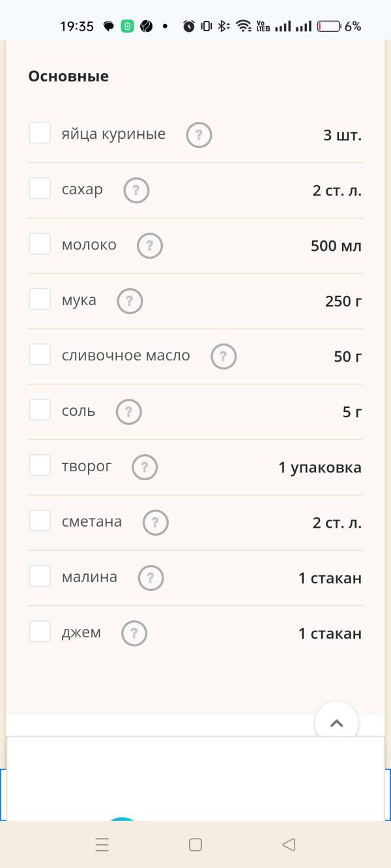The image size is (391, 868).
Task: Open Android recent apps menu button
Action: click(x=102, y=845)
